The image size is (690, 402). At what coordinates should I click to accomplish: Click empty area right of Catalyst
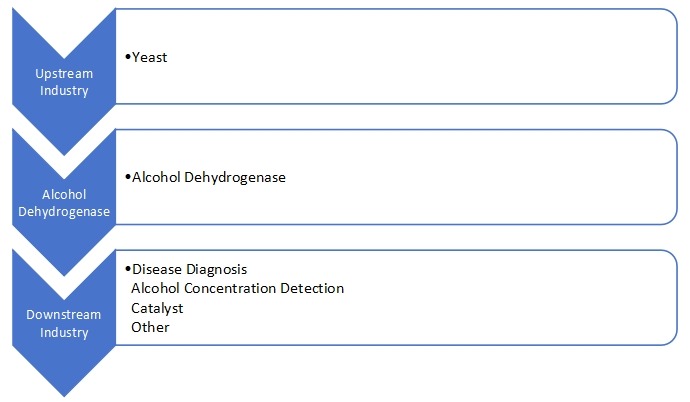pos(450,307)
